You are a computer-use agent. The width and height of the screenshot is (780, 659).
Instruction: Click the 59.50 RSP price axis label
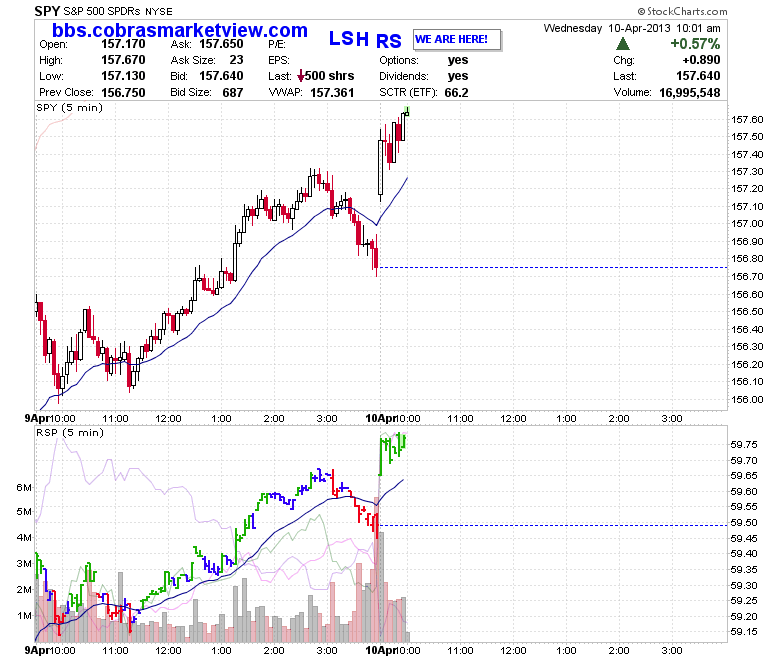tap(744, 523)
